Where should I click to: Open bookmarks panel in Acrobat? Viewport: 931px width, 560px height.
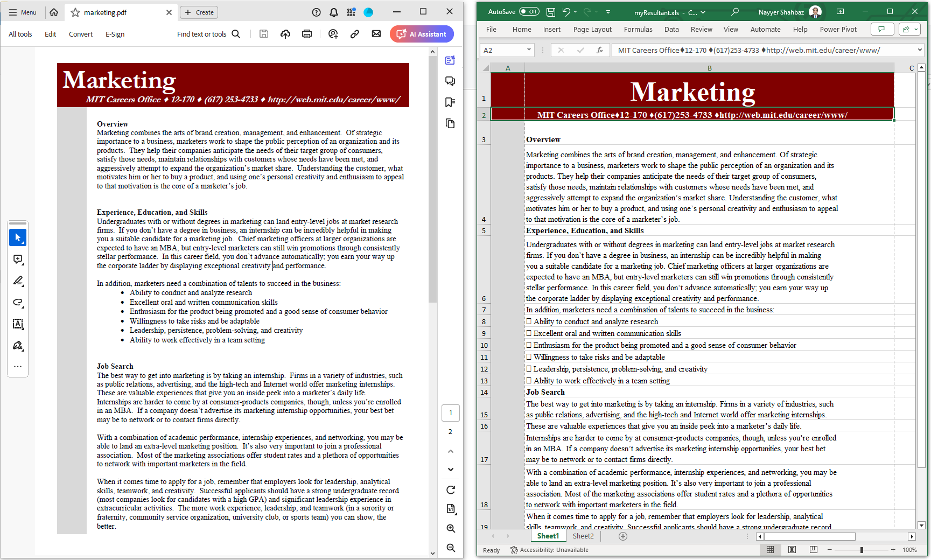(450, 102)
